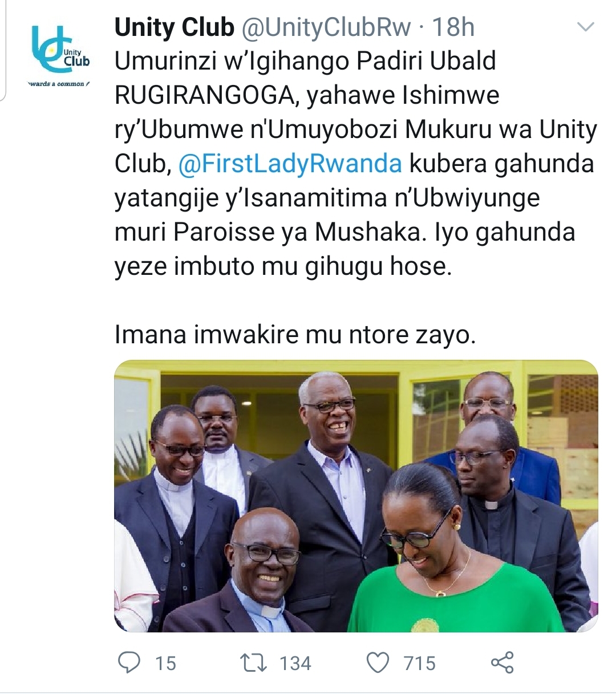Tap the reply speech bubble icon
This screenshot has height=694, width=616.
point(129,663)
